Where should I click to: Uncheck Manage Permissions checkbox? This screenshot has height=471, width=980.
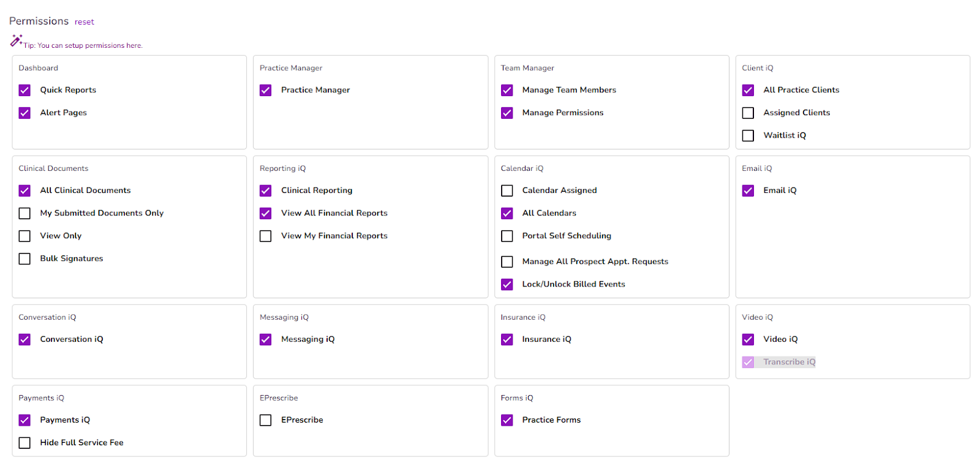click(x=507, y=113)
